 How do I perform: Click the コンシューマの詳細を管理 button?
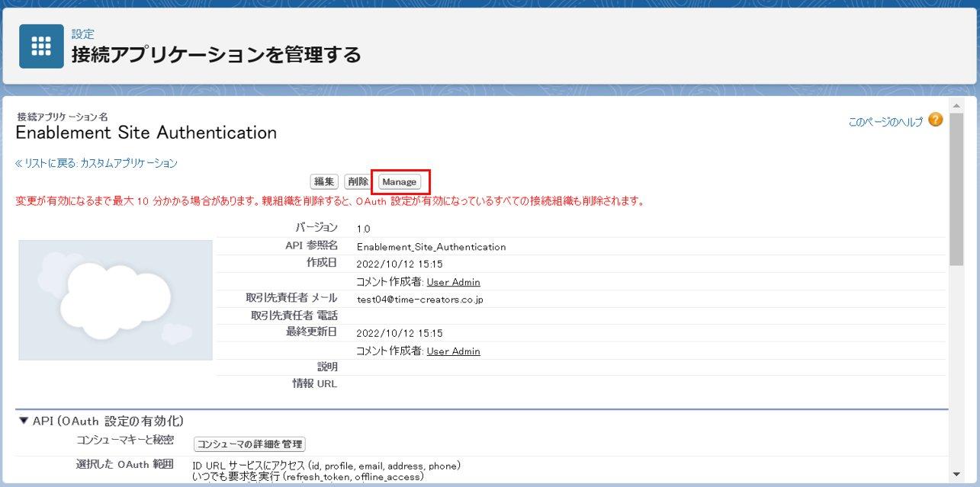click(x=250, y=444)
